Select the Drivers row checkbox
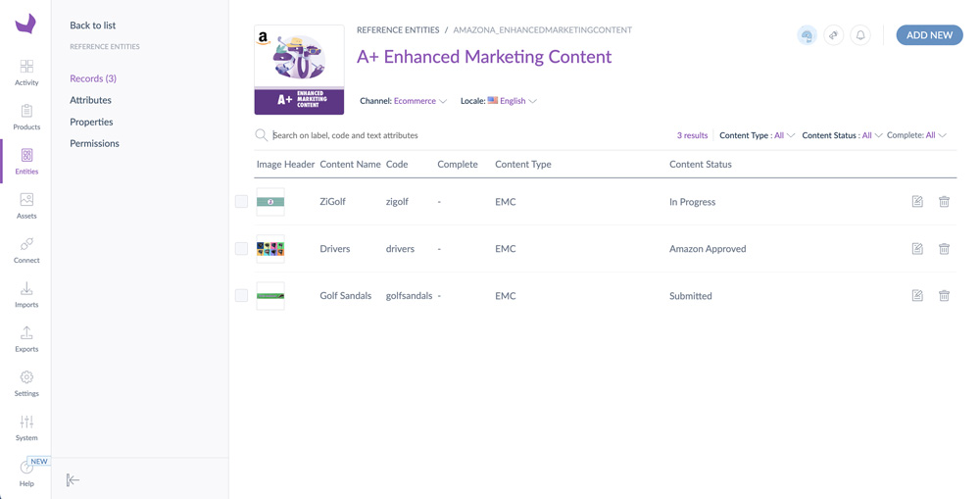The width and height of the screenshot is (980, 499). point(241,248)
